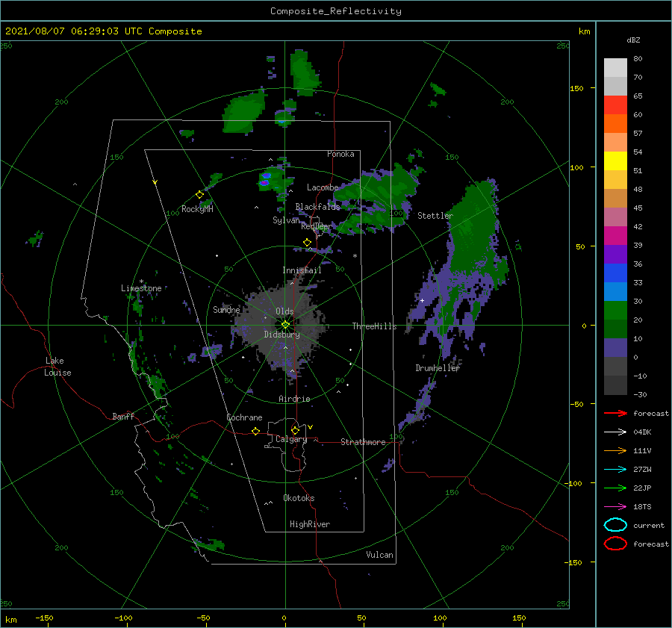The height and width of the screenshot is (628, 672).
Task: Click the strong blue-magenta storm cell north of Sylvan
Action: [x=266, y=179]
